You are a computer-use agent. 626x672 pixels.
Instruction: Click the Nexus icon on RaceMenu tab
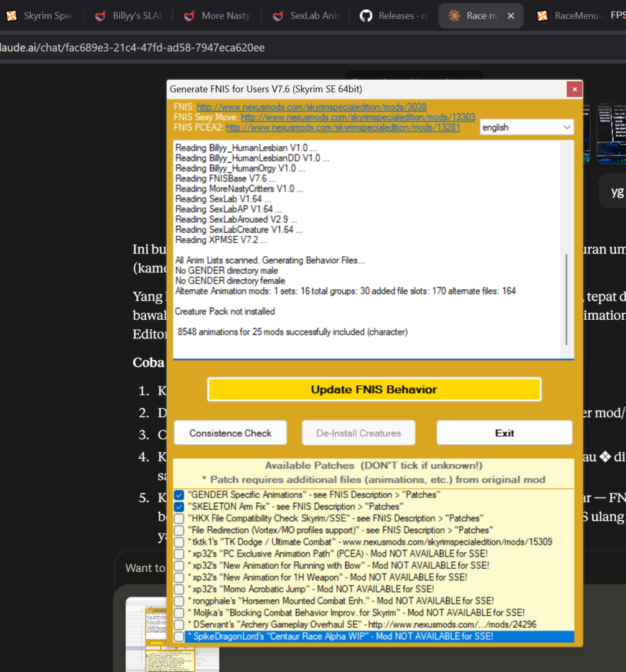tap(543, 16)
